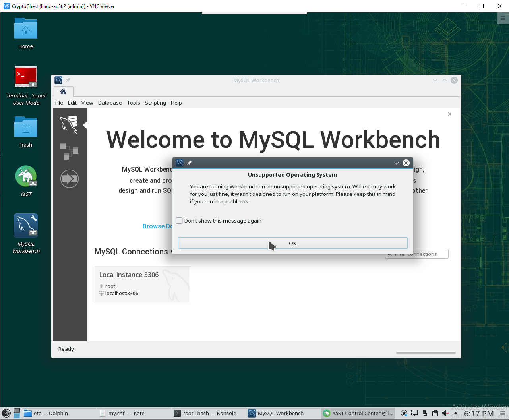Minimize the dialog using its chevron
Screen dimensions: 509x420
(397, 163)
